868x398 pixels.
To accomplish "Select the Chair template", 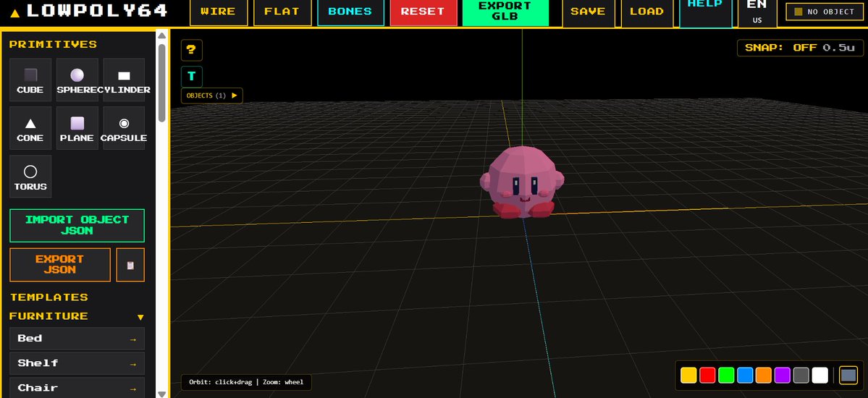I will coord(77,387).
